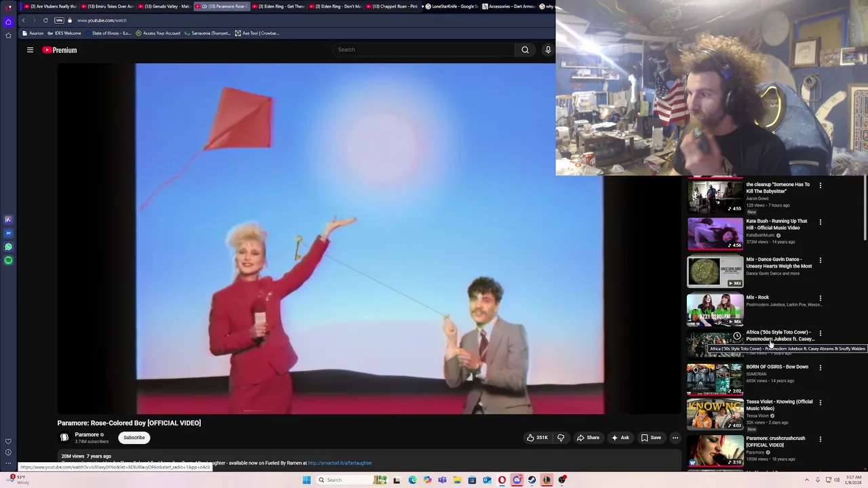Viewport: 868px width, 488px height.
Task: Dislike the video with thumbs-down icon
Action: 561,438
